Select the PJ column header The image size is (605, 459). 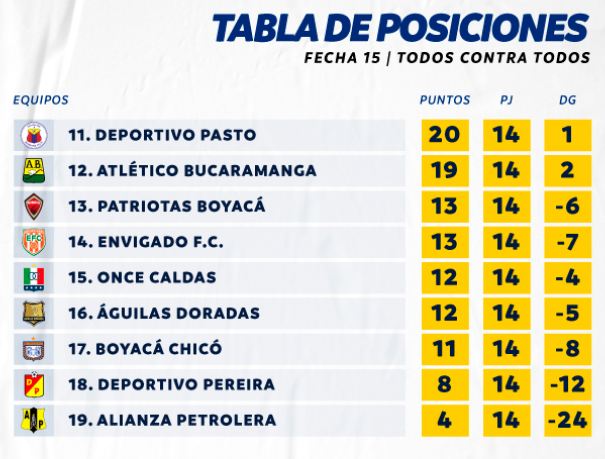click(506, 100)
